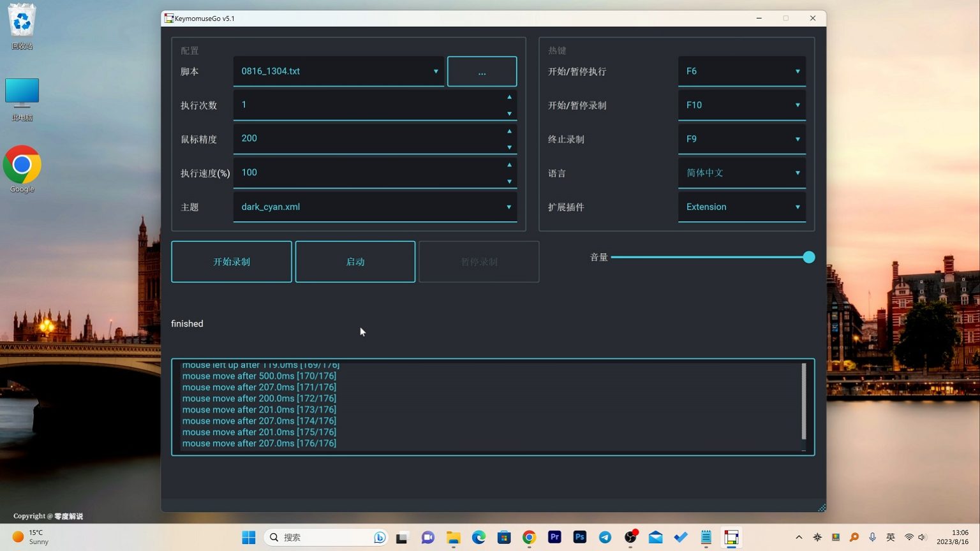The height and width of the screenshot is (551, 980).
Task: Launch Microsoft Edge from taskbar
Action: [x=479, y=538]
